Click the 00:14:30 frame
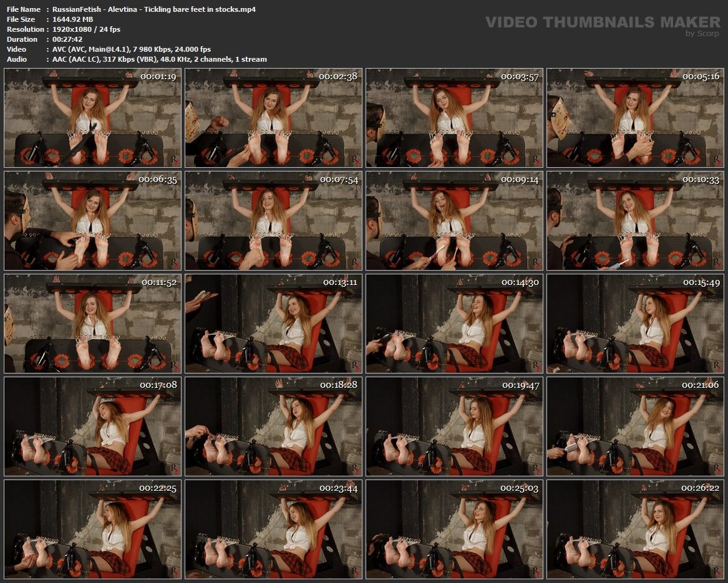This screenshot has height=583, width=728. pyautogui.click(x=454, y=324)
